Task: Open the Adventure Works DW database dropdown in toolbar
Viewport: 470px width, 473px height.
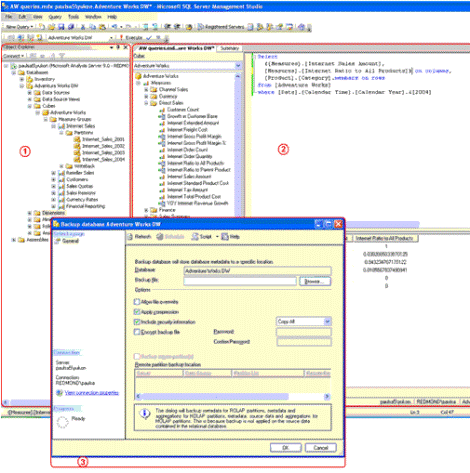Action: [x=111, y=38]
